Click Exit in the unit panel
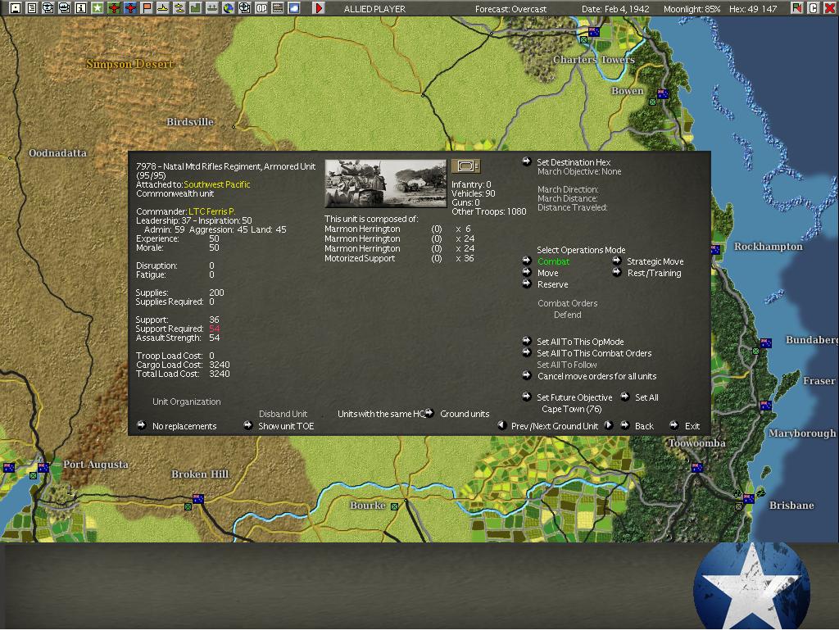Viewport: 839px width, 644px height. pyautogui.click(x=692, y=426)
